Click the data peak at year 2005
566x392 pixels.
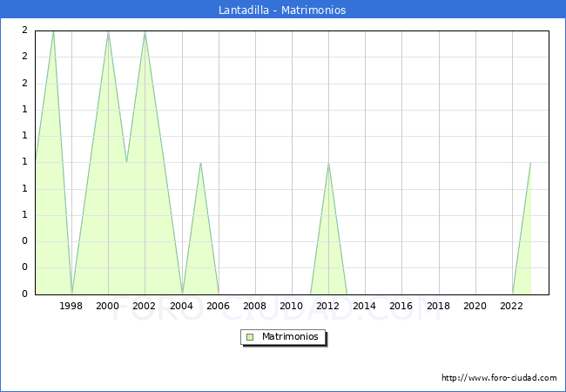click(x=200, y=163)
